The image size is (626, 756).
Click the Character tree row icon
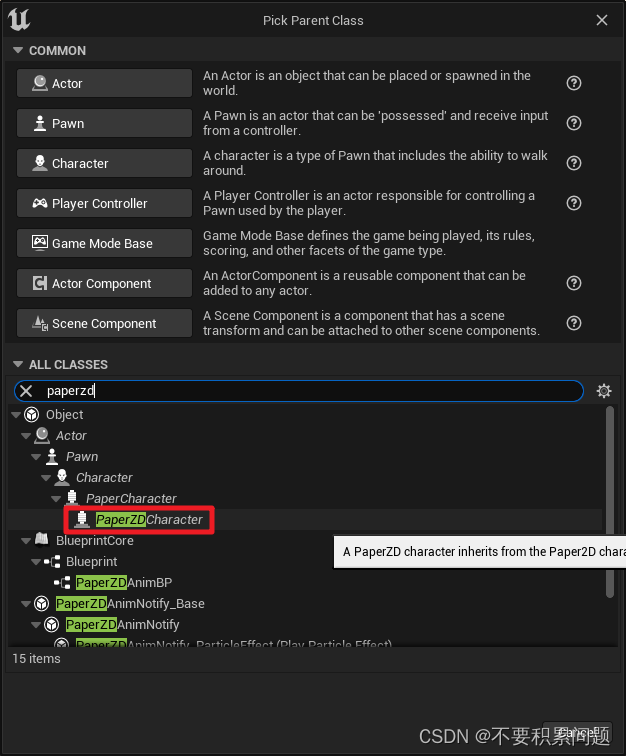tap(62, 477)
